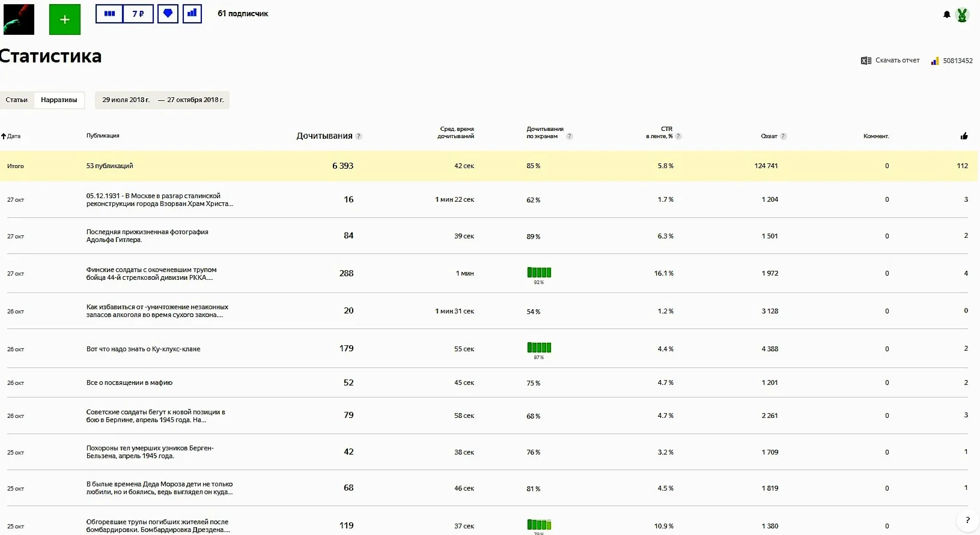Click help icon for Дочитывания по экранам
This screenshot has height=535, width=980.
click(569, 136)
